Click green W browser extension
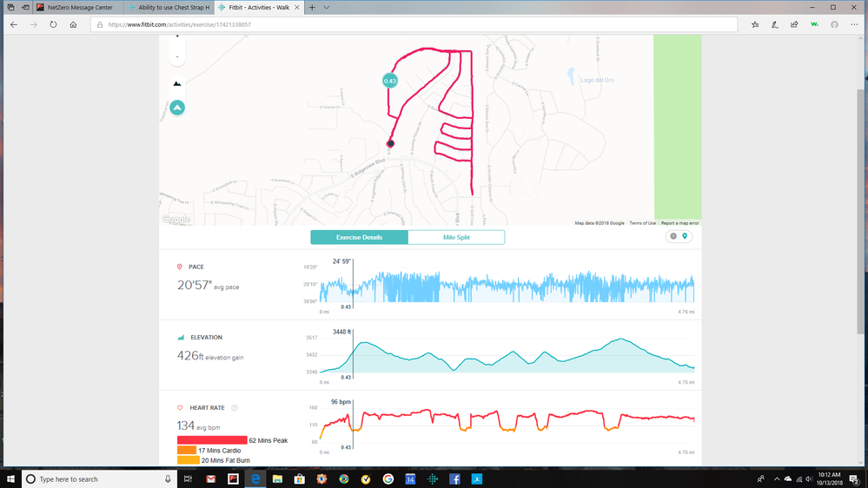868x488 pixels. 814,24
